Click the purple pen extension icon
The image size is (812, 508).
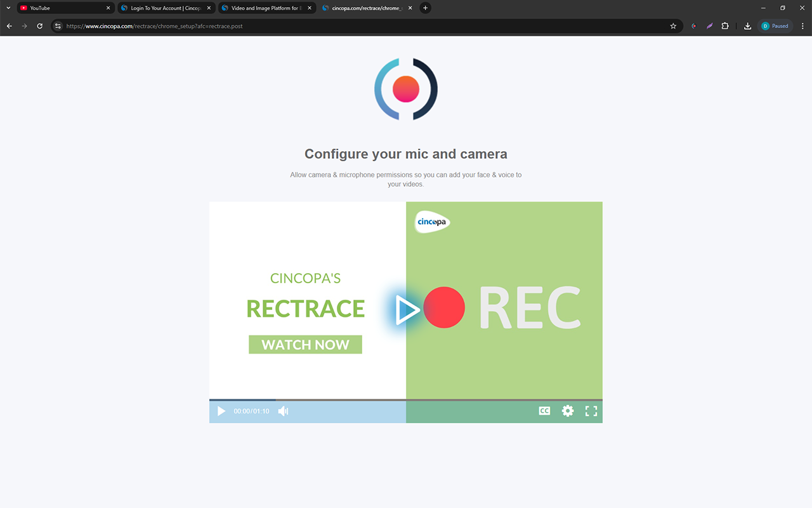point(709,26)
